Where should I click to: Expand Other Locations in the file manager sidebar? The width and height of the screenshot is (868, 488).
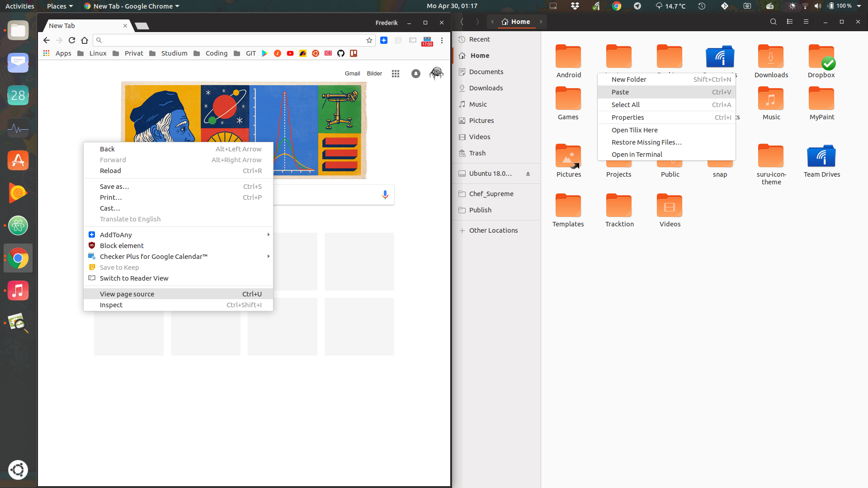pos(493,230)
